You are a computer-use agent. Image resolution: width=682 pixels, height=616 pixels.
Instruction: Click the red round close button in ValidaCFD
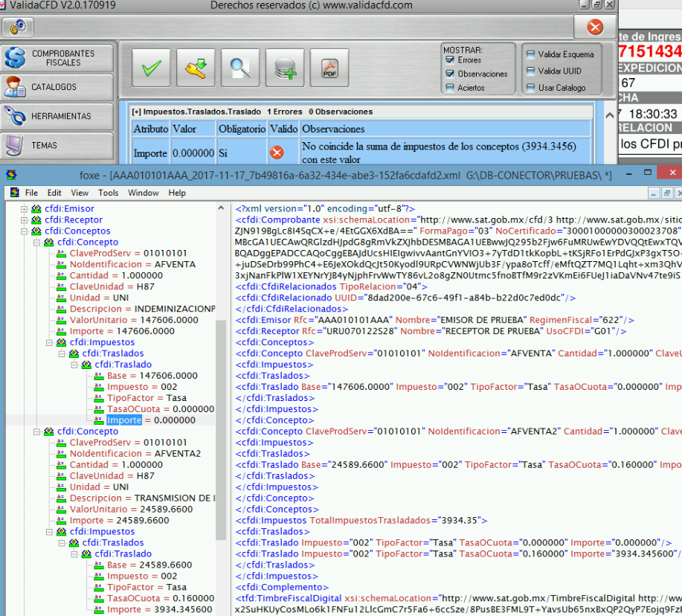(594, 27)
